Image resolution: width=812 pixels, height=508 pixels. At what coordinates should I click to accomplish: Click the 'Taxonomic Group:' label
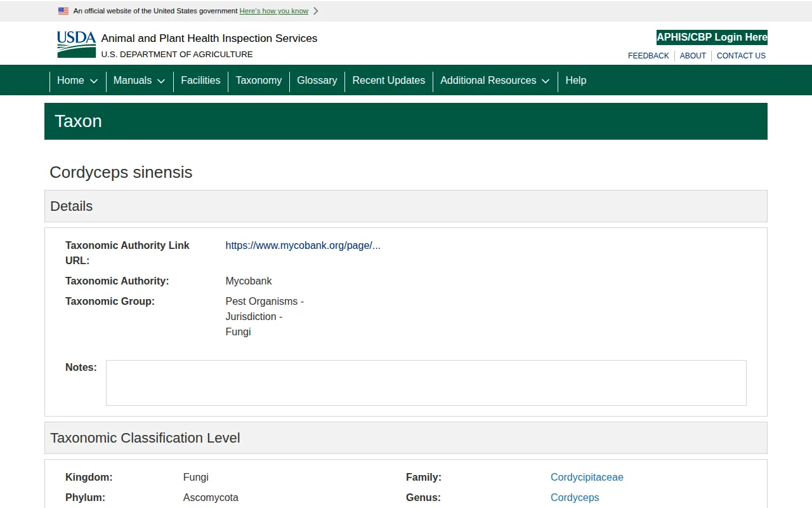pyautogui.click(x=110, y=302)
